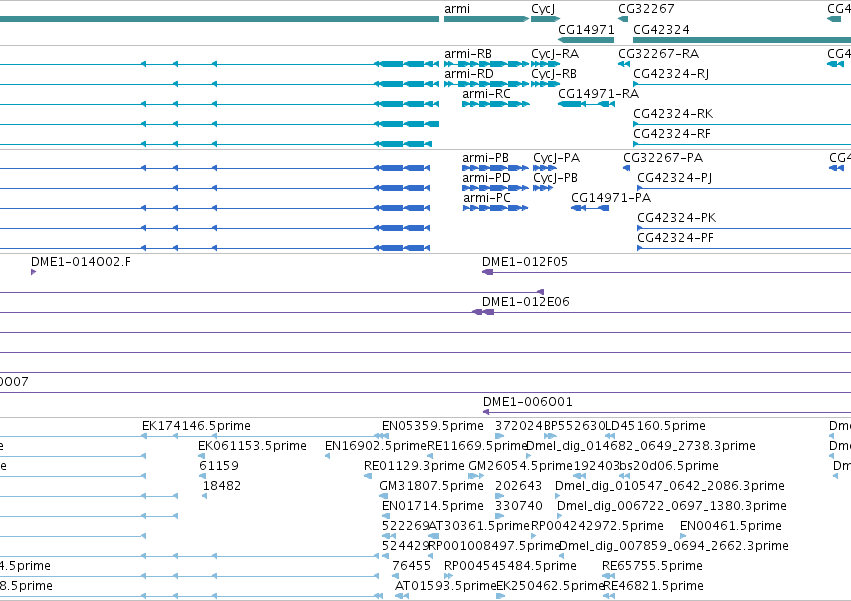851x601 pixels.
Task: Select the CG14971-RA transcript label
Action: [x=599, y=94]
